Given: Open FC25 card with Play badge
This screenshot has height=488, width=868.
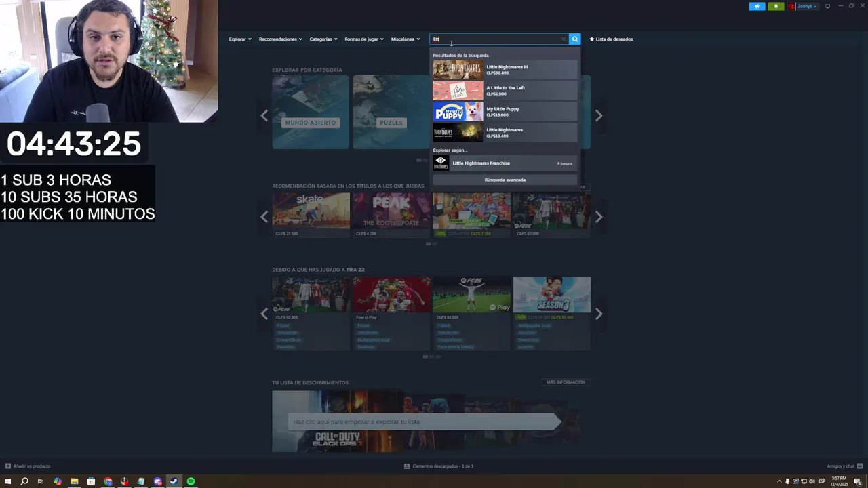Looking at the screenshot, I should coord(472,313).
